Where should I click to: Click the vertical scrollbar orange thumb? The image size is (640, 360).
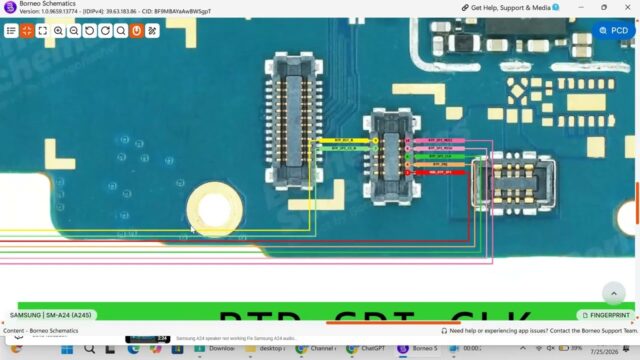[x=638, y=203]
